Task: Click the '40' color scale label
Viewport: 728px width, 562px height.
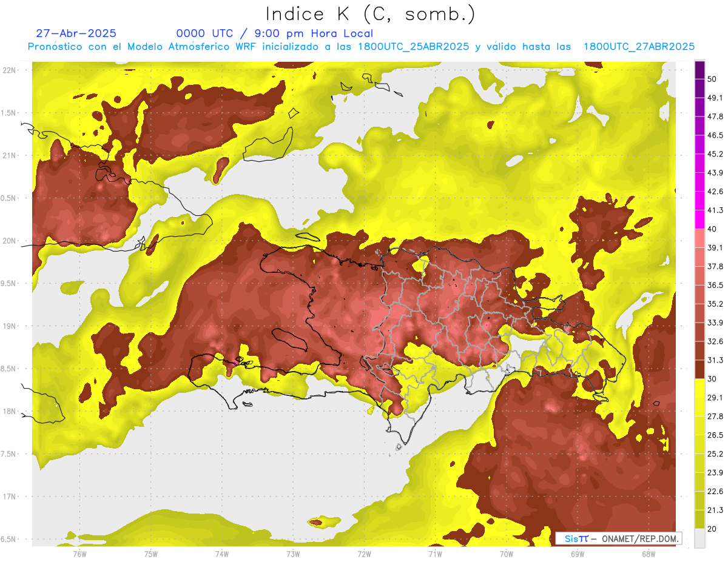Action: coord(713,229)
